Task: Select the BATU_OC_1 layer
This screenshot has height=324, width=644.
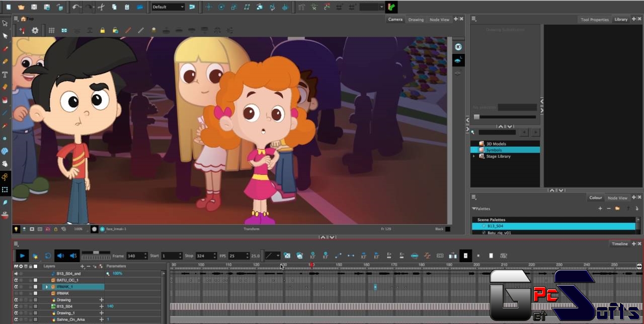Action: (x=67, y=280)
